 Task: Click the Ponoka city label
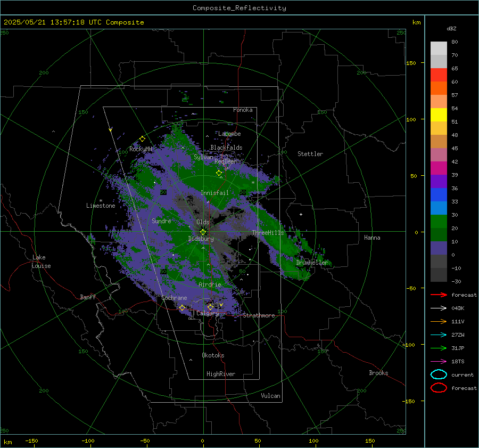click(243, 110)
